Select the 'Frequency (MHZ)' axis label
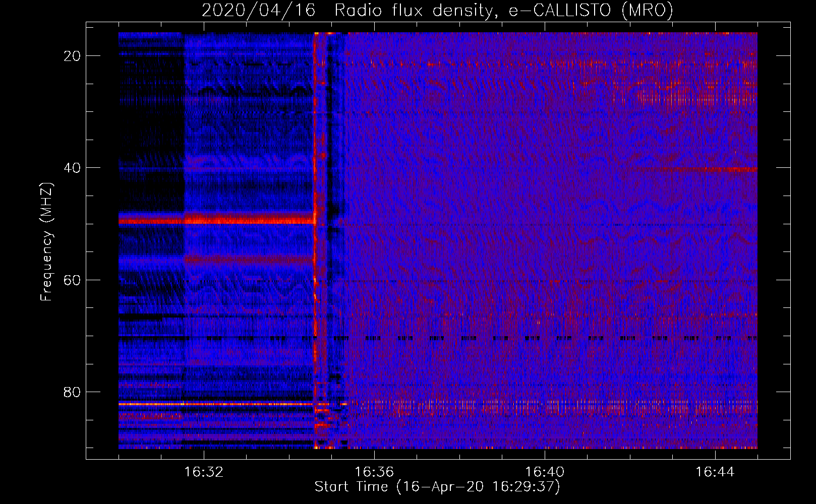Image resolution: width=816 pixels, height=504 pixels. point(46,242)
